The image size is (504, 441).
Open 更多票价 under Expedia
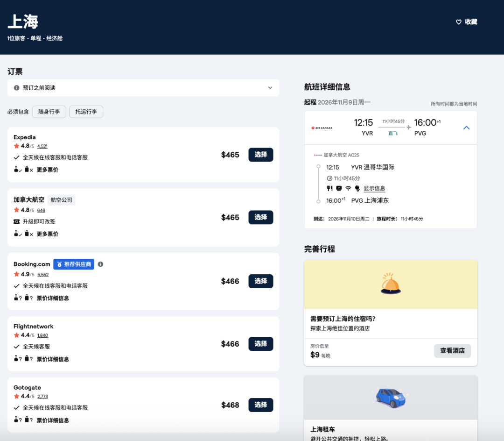(48, 170)
